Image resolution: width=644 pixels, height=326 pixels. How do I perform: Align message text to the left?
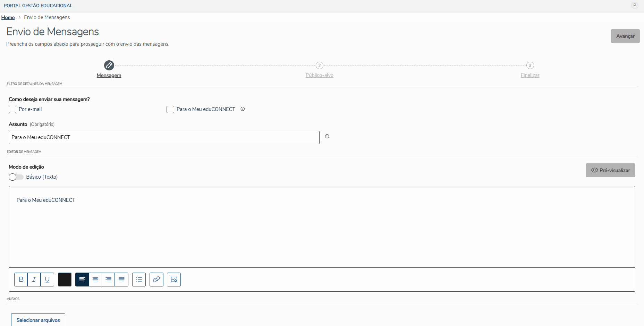(82, 280)
